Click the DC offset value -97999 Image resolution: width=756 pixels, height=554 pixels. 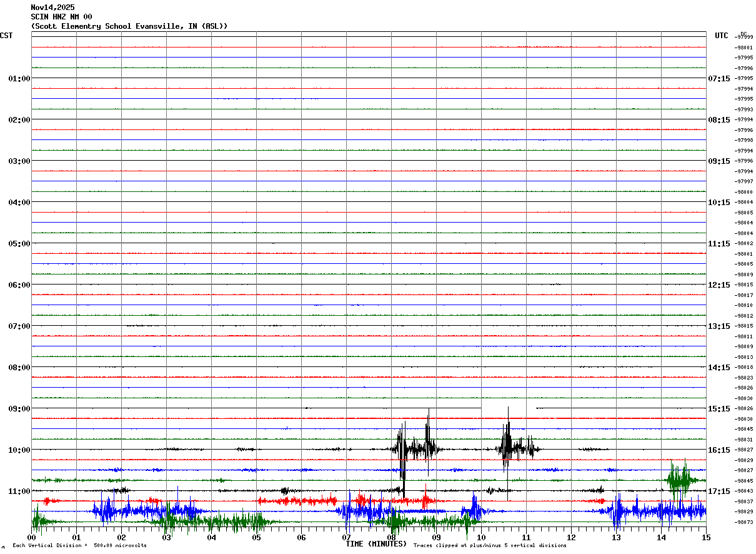744,37
